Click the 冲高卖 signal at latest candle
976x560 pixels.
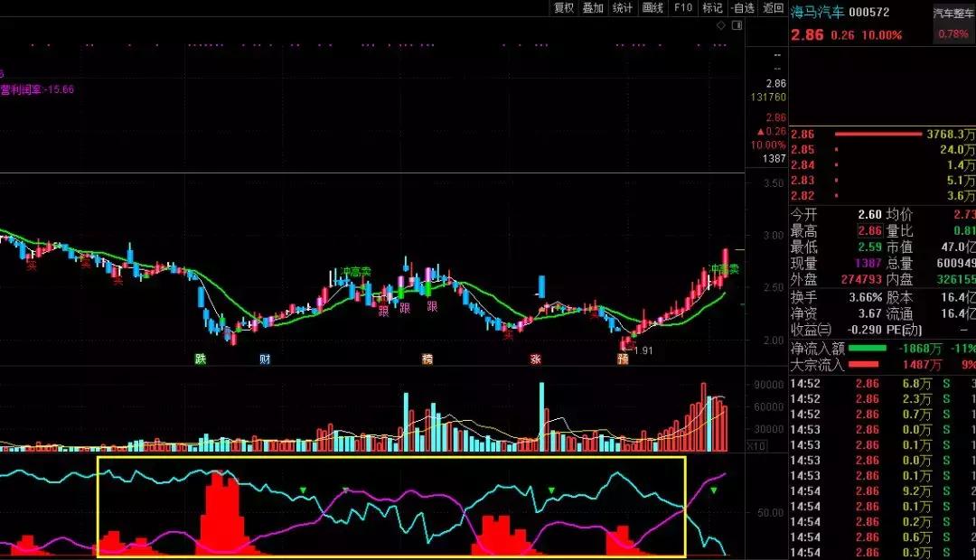(x=725, y=269)
